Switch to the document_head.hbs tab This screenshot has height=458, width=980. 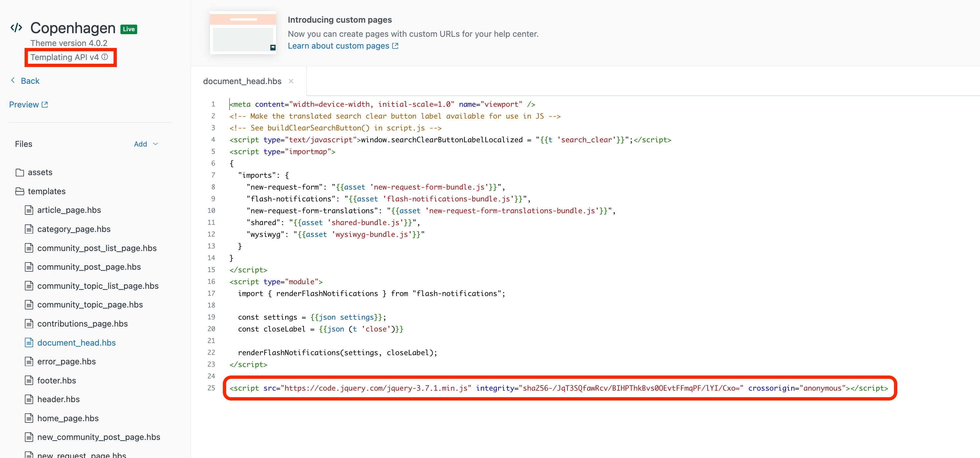coord(242,81)
